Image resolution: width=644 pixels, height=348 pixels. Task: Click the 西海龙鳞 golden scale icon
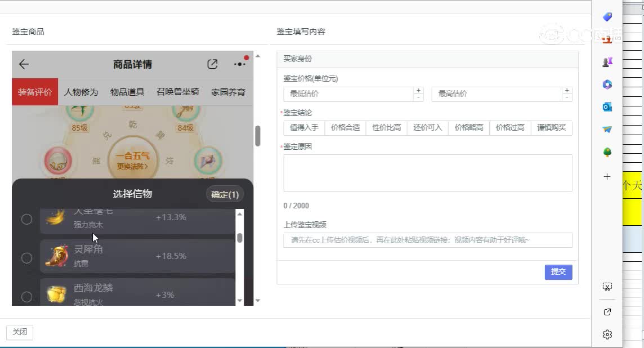tap(57, 294)
